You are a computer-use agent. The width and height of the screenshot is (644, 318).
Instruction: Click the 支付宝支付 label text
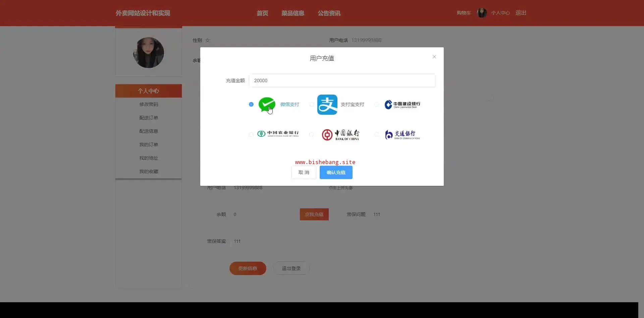pos(352,104)
